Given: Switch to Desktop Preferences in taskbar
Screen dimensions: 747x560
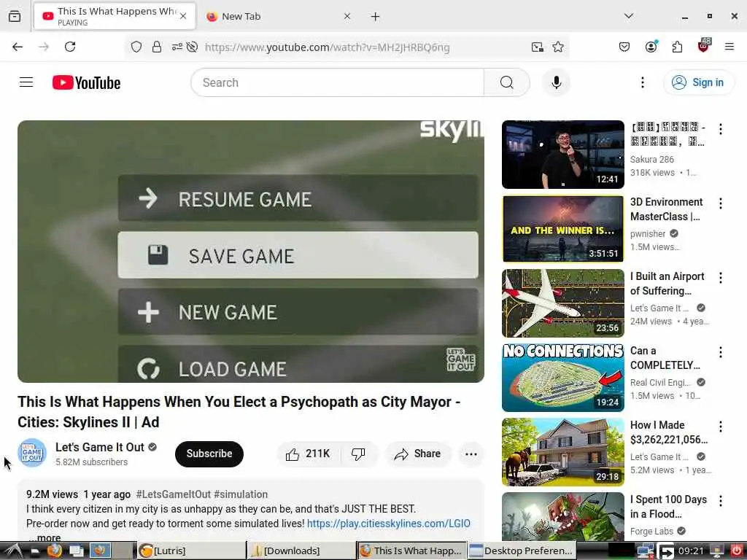Looking at the screenshot, I should [522, 551].
